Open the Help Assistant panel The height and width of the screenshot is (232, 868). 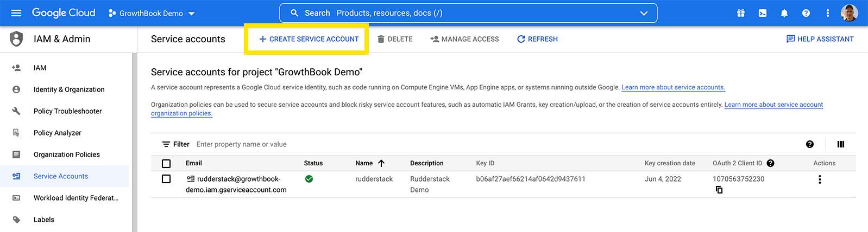tap(820, 39)
